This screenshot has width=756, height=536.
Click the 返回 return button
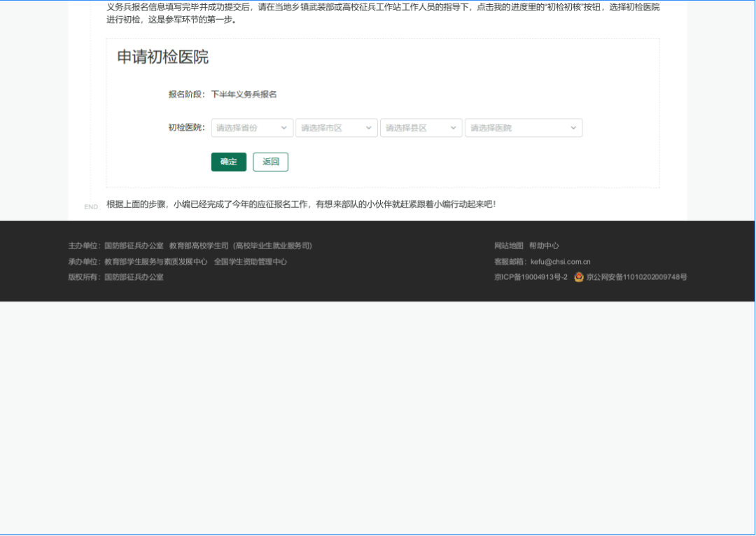(270, 162)
